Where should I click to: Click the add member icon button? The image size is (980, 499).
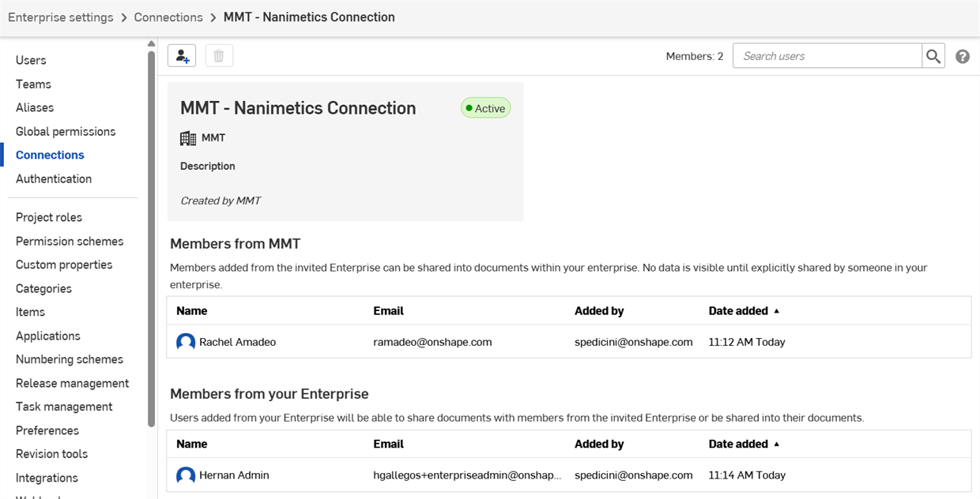pos(182,56)
